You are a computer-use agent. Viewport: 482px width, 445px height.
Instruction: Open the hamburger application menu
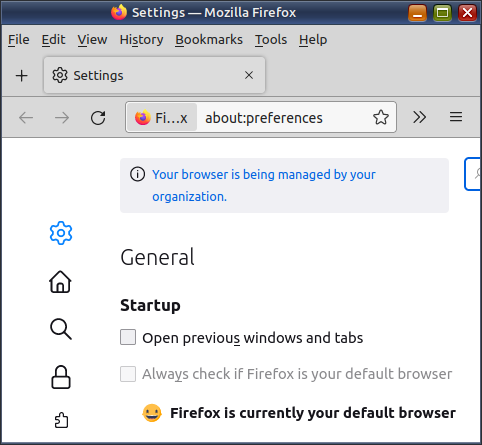[456, 117]
